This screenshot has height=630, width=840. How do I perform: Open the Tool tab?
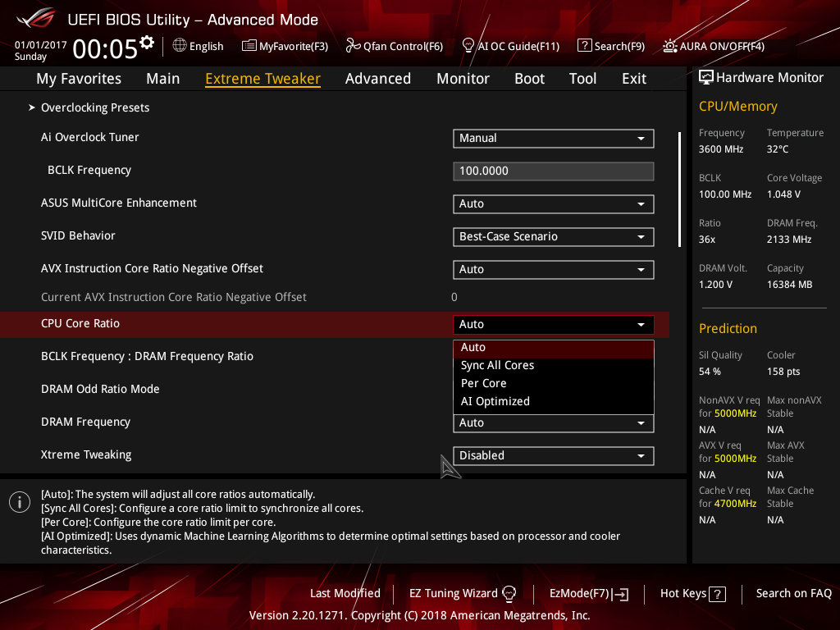(x=583, y=78)
